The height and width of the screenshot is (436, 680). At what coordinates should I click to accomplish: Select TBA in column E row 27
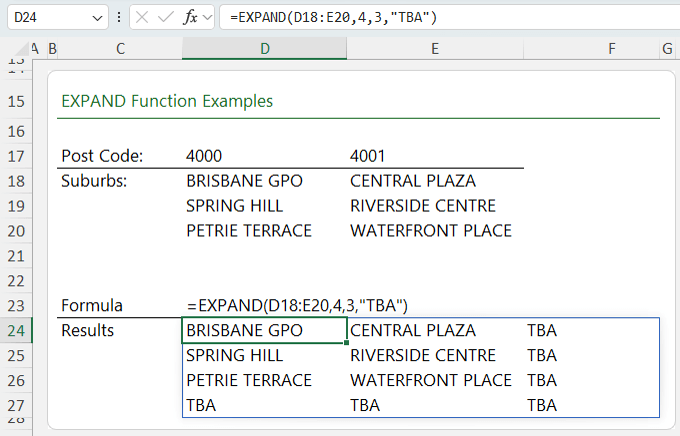[x=365, y=405]
